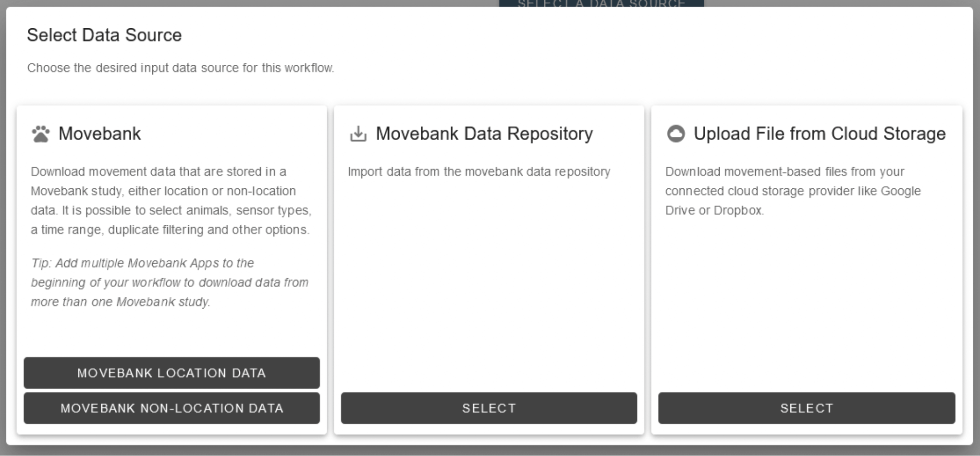Click the Movebank Data Repository download icon
Viewport: 980px width, 456px height.
click(x=358, y=134)
